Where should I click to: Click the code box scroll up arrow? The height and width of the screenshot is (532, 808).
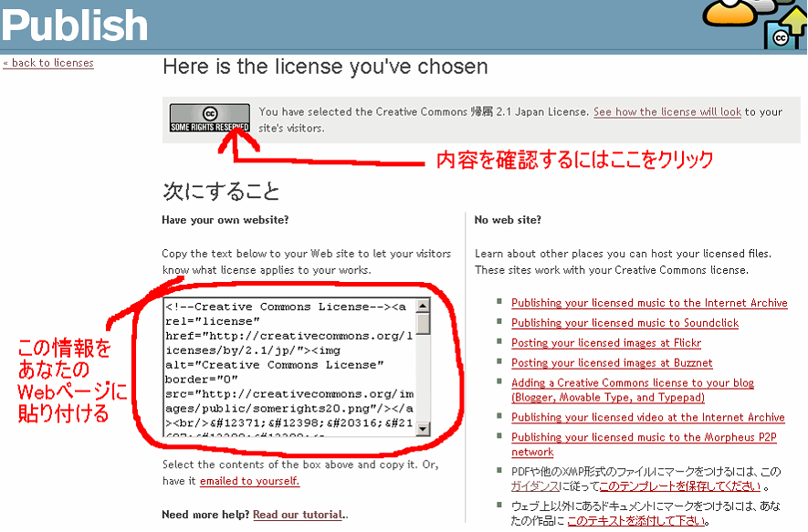click(x=423, y=306)
